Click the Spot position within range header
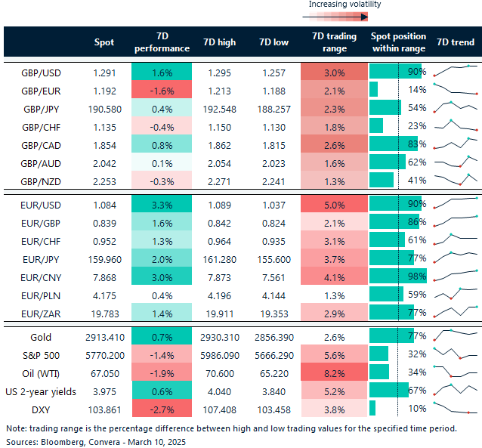This screenshot has width=482, height=448. [398, 42]
